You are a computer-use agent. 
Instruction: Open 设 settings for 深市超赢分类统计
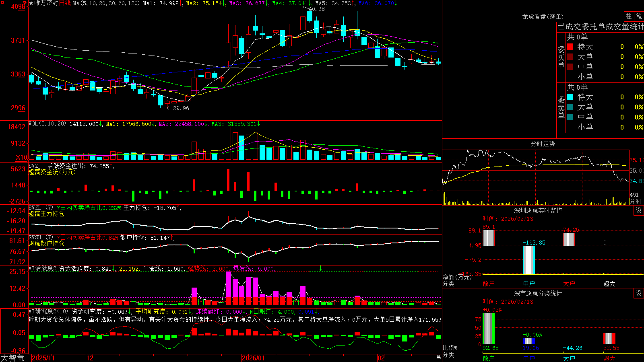point(639,293)
